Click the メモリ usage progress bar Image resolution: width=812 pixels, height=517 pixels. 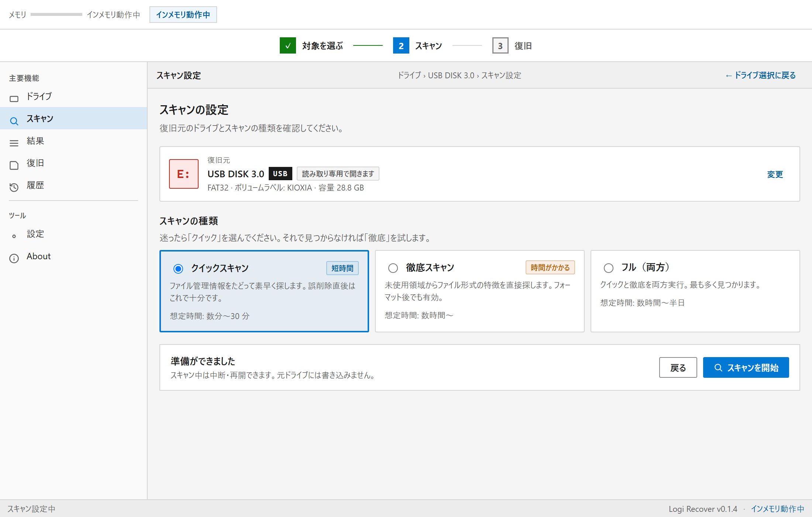pos(56,14)
